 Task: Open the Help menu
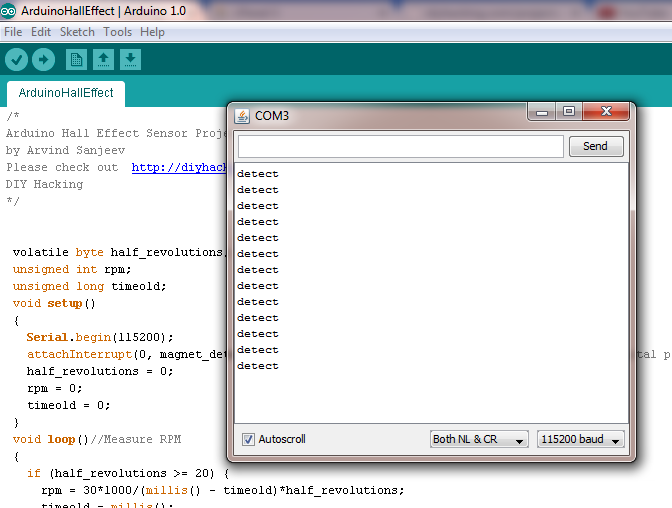point(152,32)
